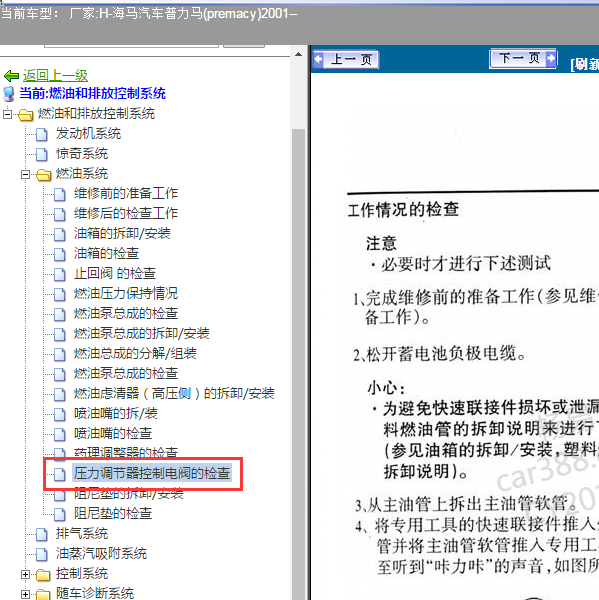Click page icon beside 燃油虑清器 entry
Viewport: 599px width, 600px height.
tap(60, 394)
